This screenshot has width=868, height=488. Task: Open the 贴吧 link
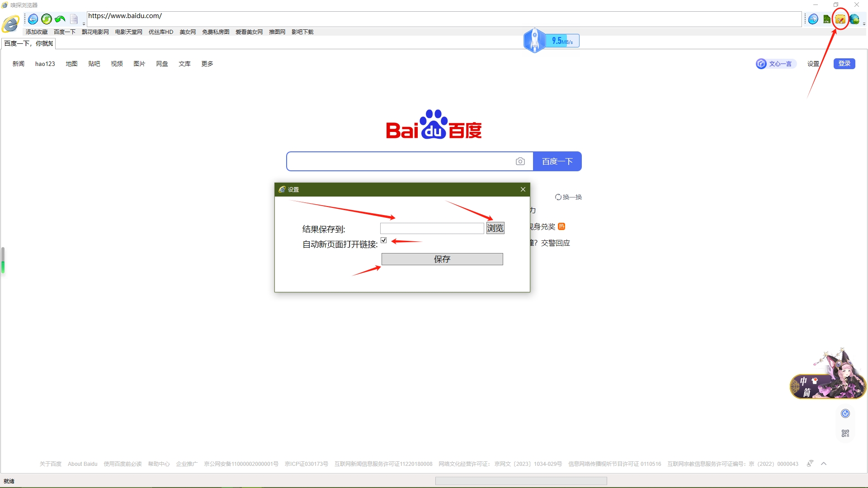[x=94, y=64]
